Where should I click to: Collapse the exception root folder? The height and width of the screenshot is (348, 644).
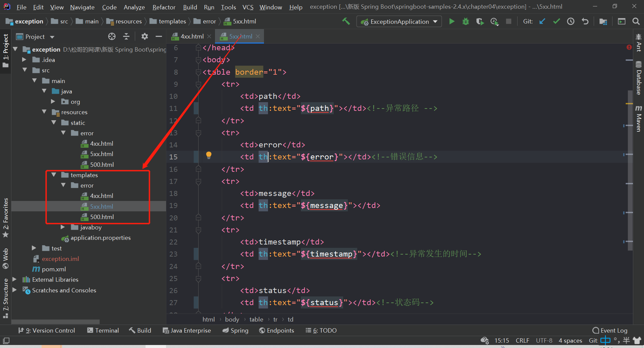15,49
